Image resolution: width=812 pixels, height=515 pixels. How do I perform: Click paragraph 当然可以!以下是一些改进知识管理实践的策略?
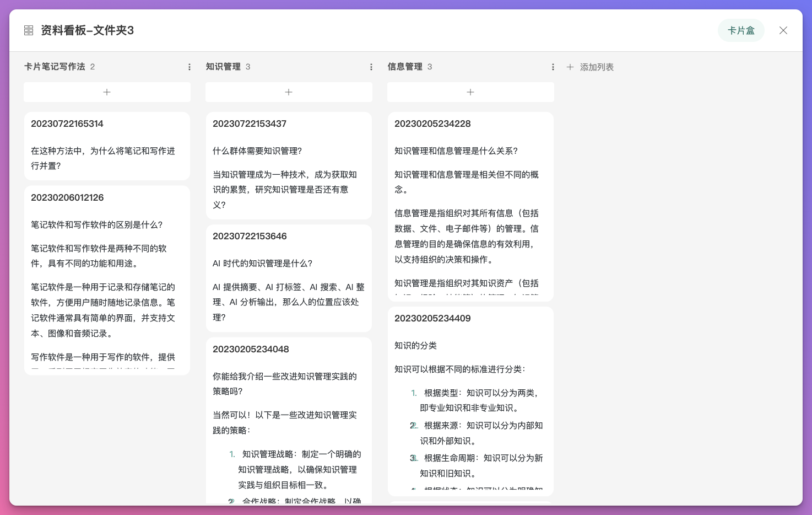point(285,422)
